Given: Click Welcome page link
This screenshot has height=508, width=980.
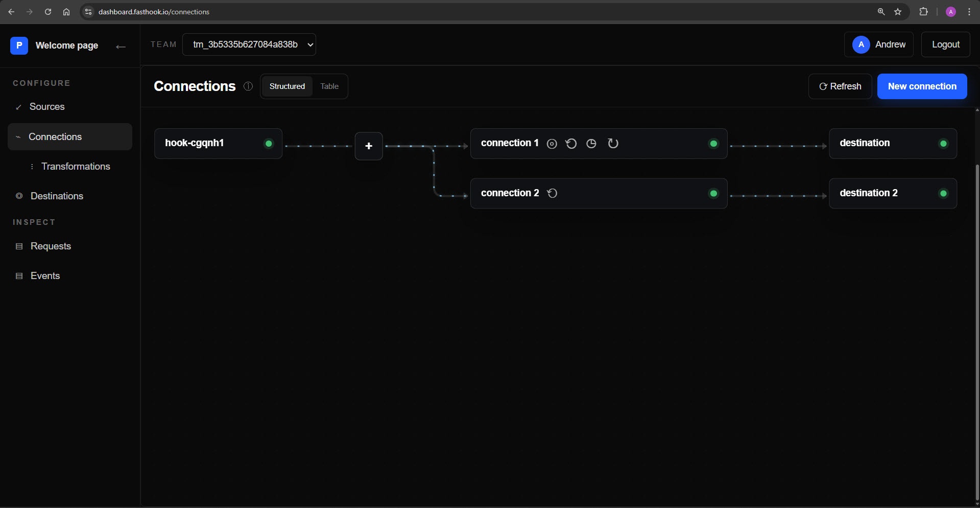Looking at the screenshot, I should pos(67,45).
